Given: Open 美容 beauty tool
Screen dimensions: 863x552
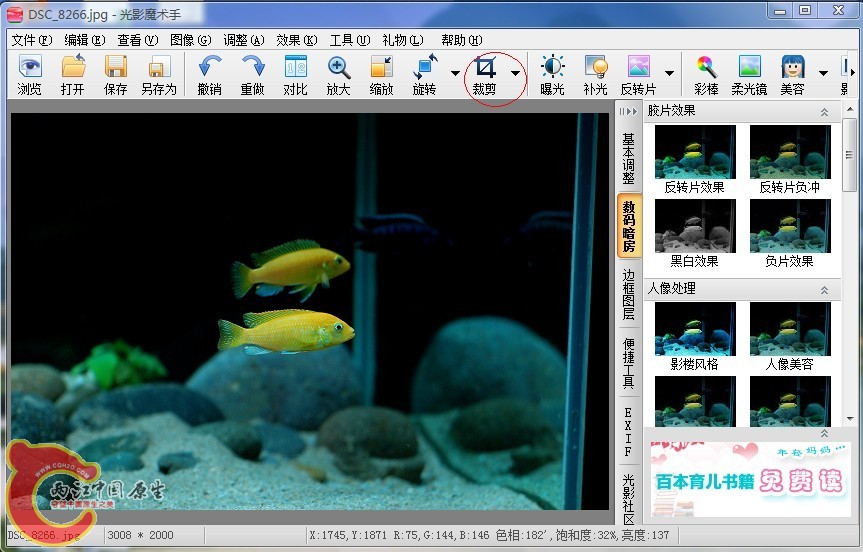Looking at the screenshot, I should (793, 75).
